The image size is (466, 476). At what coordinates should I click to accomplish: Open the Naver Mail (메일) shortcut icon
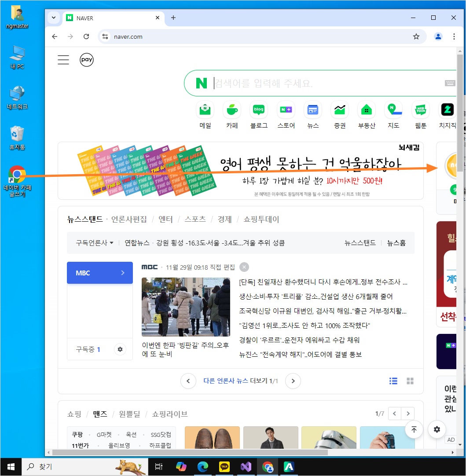pyautogui.click(x=205, y=110)
